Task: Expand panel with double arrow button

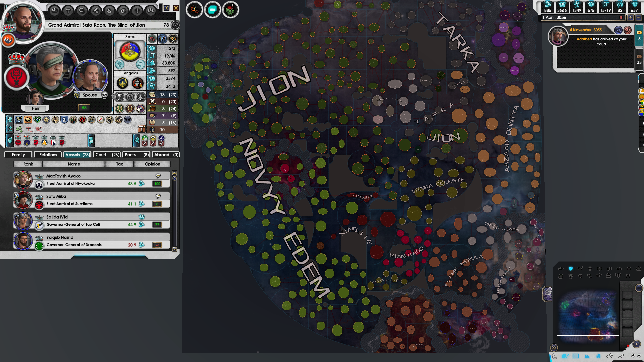Action: (x=554, y=348)
